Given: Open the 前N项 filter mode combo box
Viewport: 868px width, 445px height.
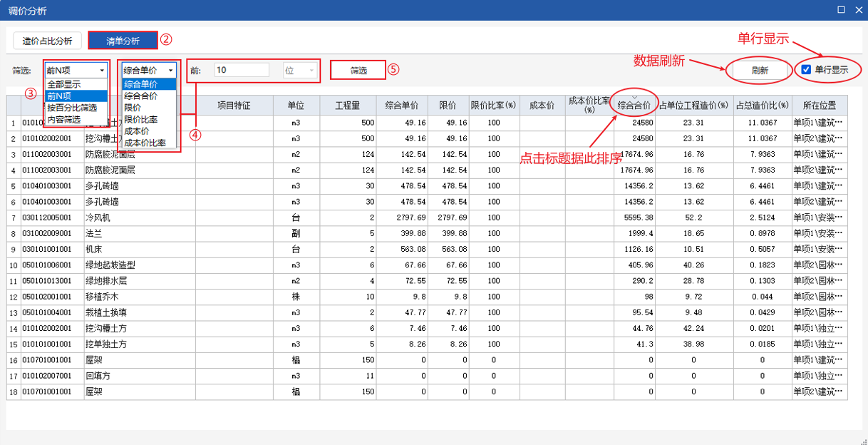Looking at the screenshot, I should 76,70.
